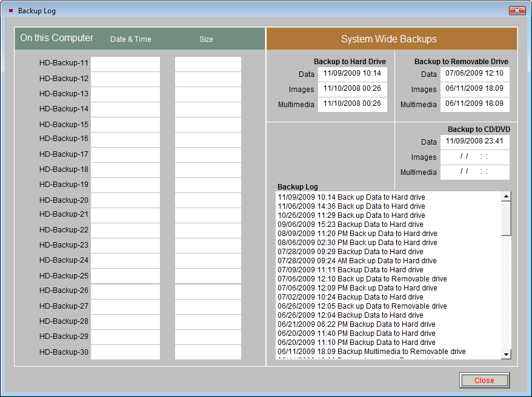The height and width of the screenshot is (397, 532).
Task: Select the HD-Backup-30 Size field
Action: point(208,352)
